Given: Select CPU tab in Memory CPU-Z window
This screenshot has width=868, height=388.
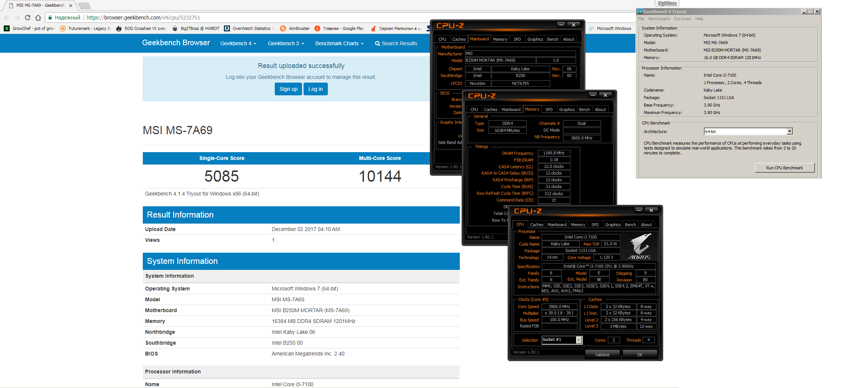Looking at the screenshot, I should [474, 110].
